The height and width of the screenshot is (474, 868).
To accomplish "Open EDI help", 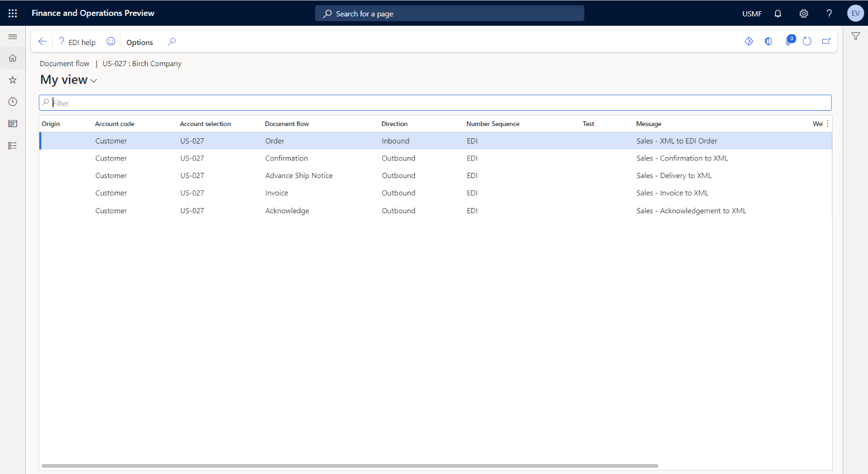I will (76, 42).
